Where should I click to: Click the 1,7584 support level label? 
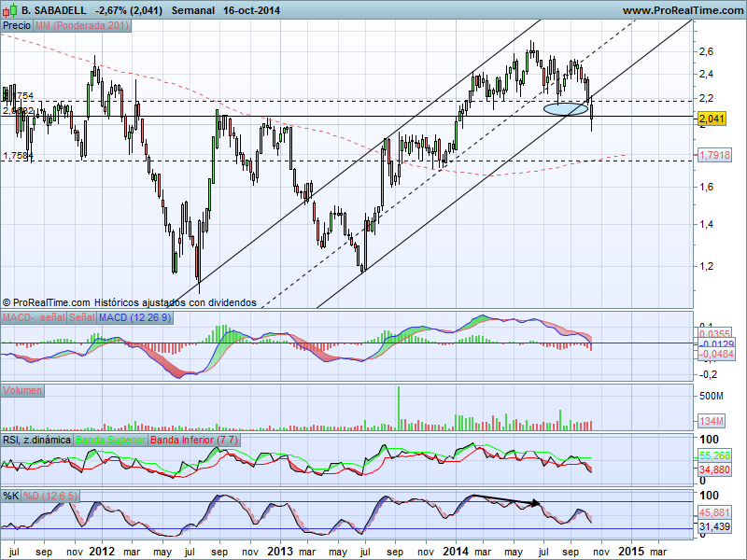click(x=18, y=156)
